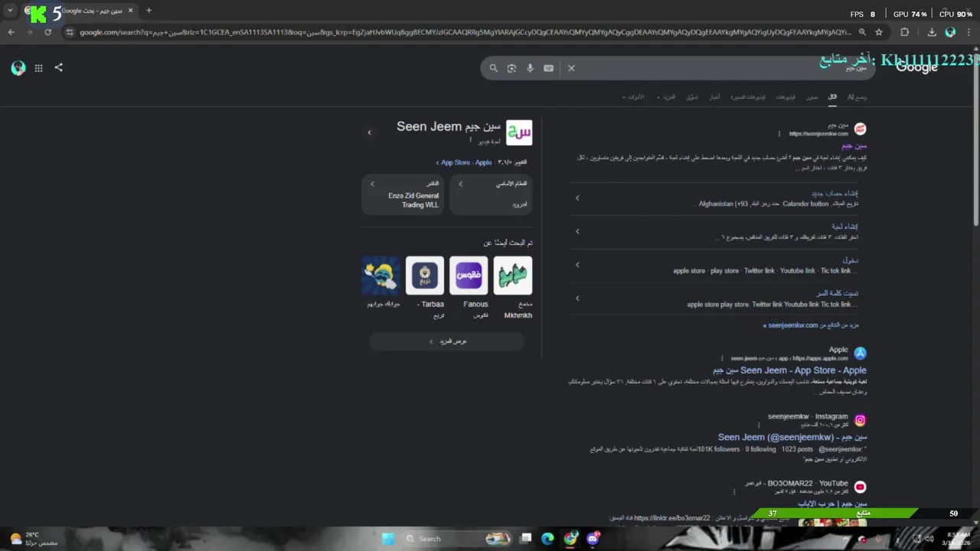Image resolution: width=980 pixels, height=551 pixels.
Task: Open a new browser tab
Action: pos(149,11)
